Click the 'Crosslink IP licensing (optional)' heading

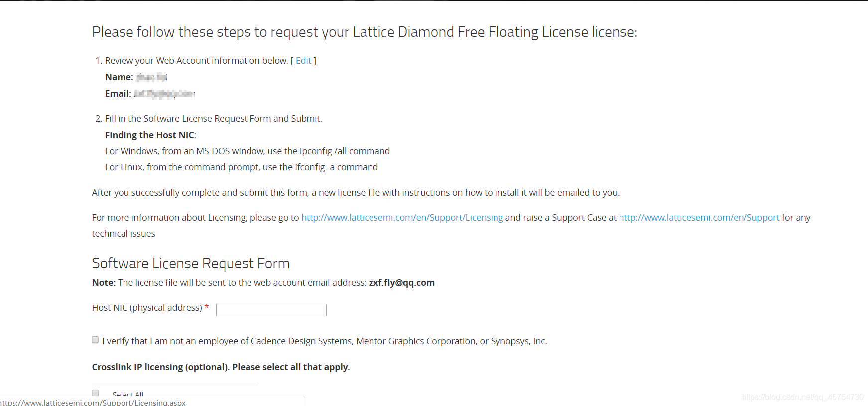[221, 367]
